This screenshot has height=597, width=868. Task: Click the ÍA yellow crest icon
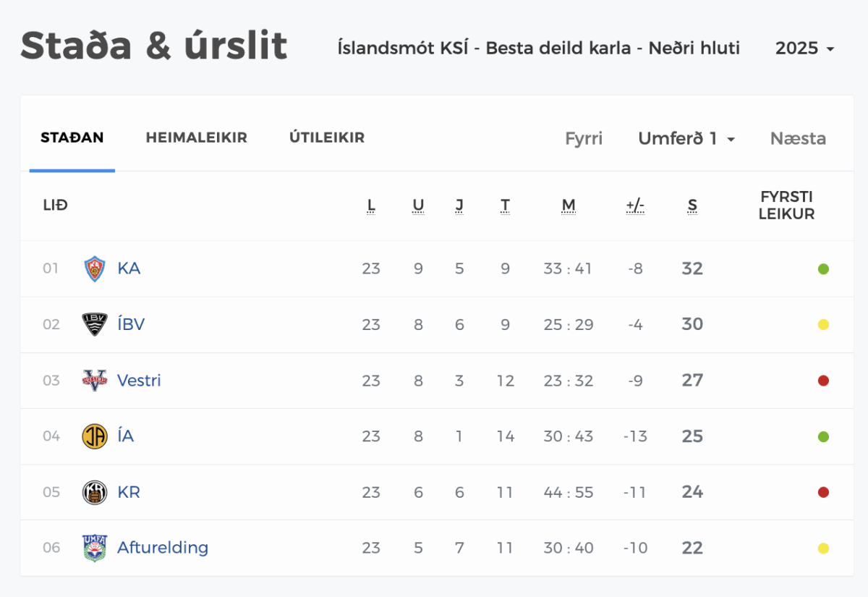coord(95,436)
